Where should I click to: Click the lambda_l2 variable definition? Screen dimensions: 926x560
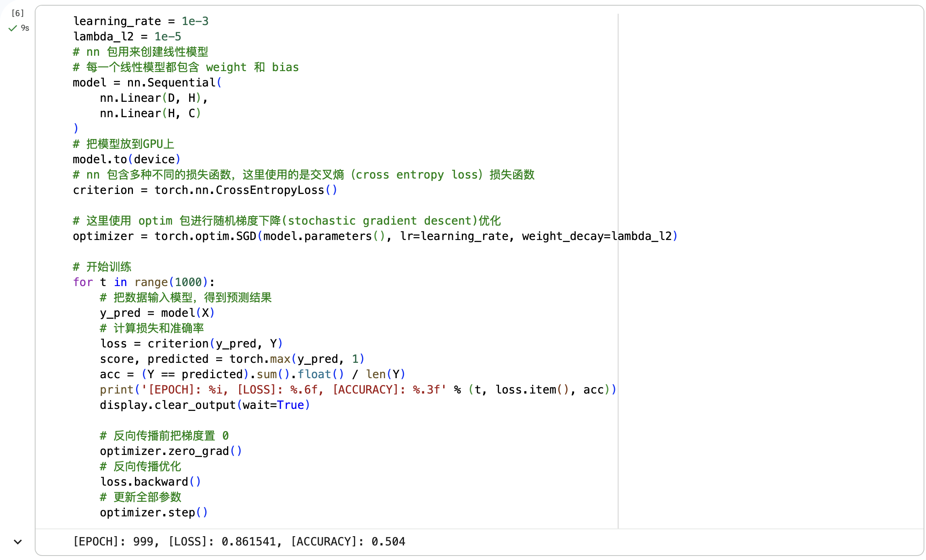(x=126, y=36)
